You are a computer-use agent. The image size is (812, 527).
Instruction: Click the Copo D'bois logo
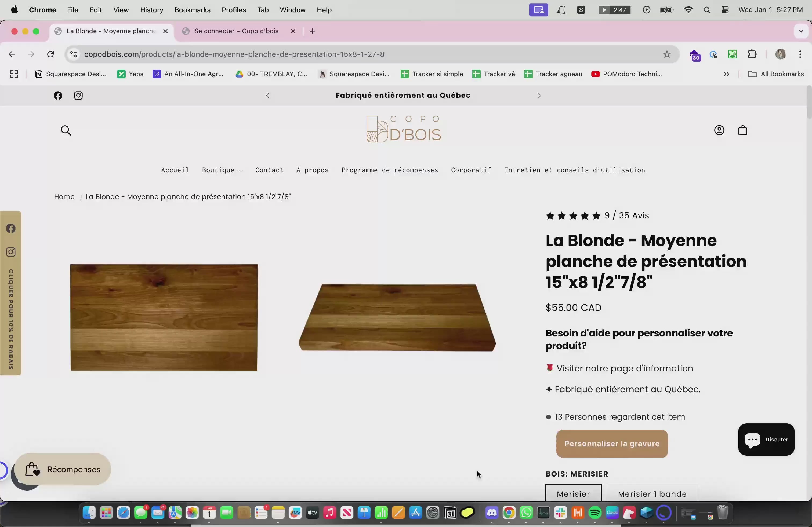point(404,129)
